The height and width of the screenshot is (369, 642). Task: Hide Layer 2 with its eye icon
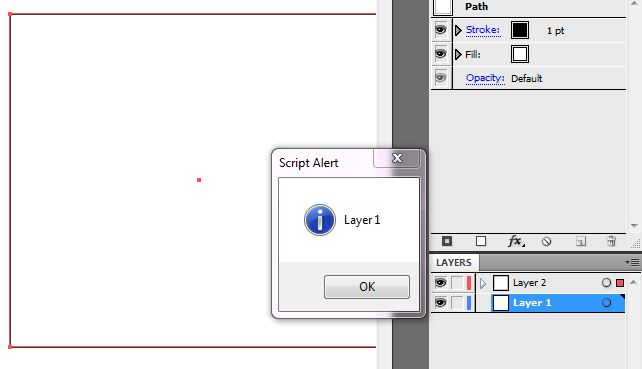coord(440,283)
